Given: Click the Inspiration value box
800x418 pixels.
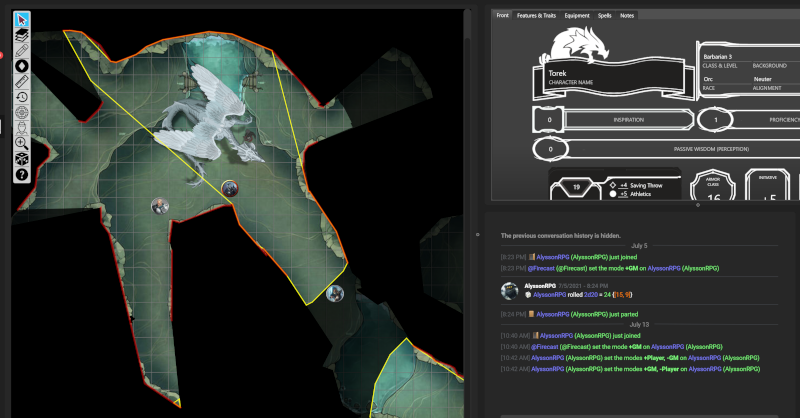Looking at the screenshot, I should (549, 119).
